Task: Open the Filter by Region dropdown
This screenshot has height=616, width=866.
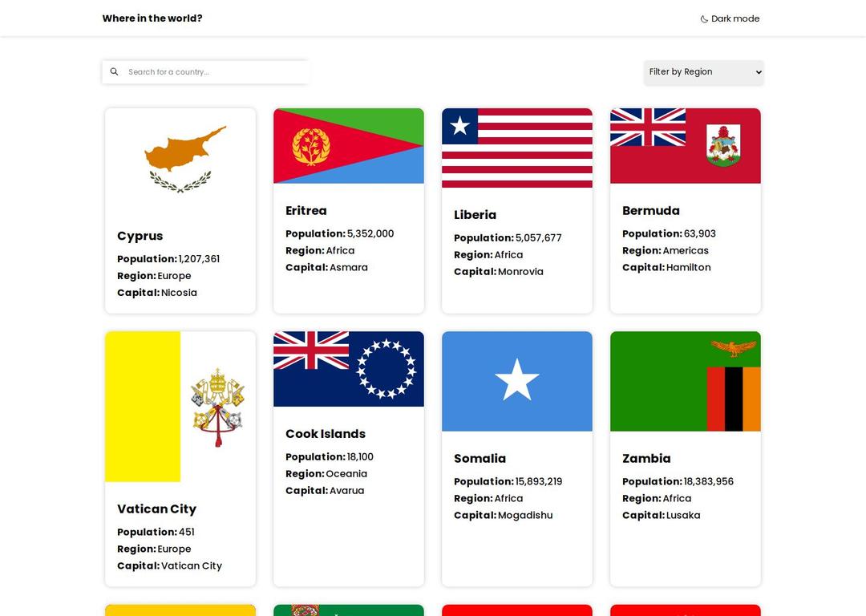Action: pos(703,72)
